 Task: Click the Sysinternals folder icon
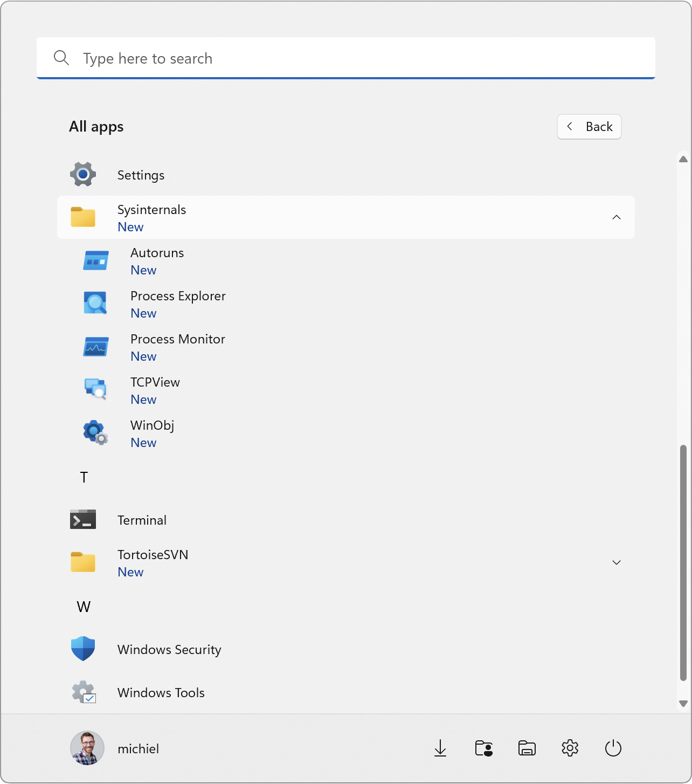click(83, 217)
